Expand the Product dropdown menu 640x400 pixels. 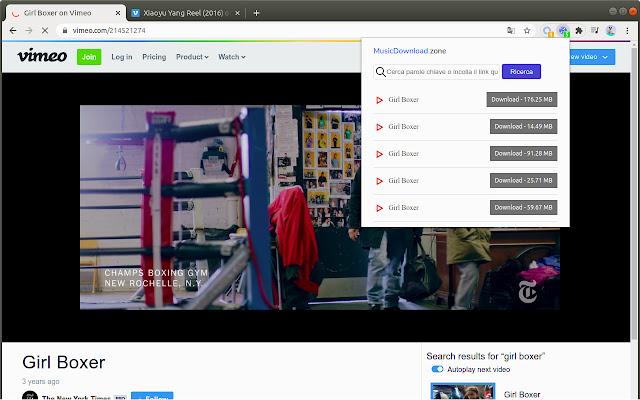(x=192, y=57)
